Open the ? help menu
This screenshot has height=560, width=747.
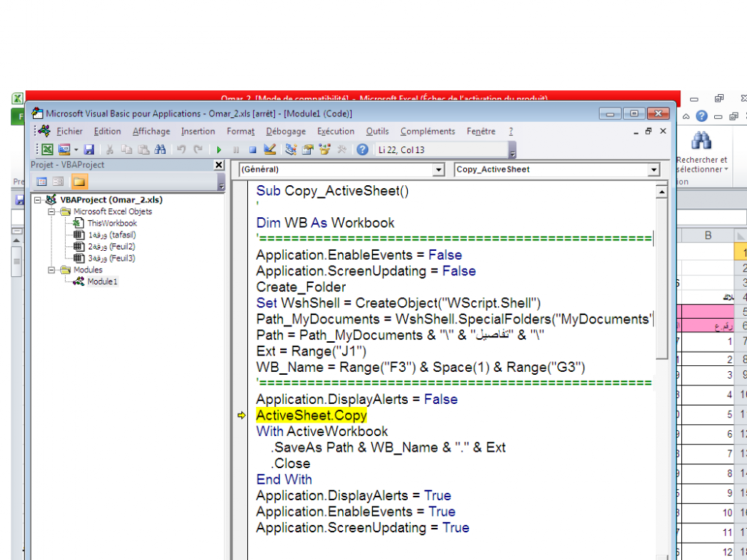click(511, 131)
